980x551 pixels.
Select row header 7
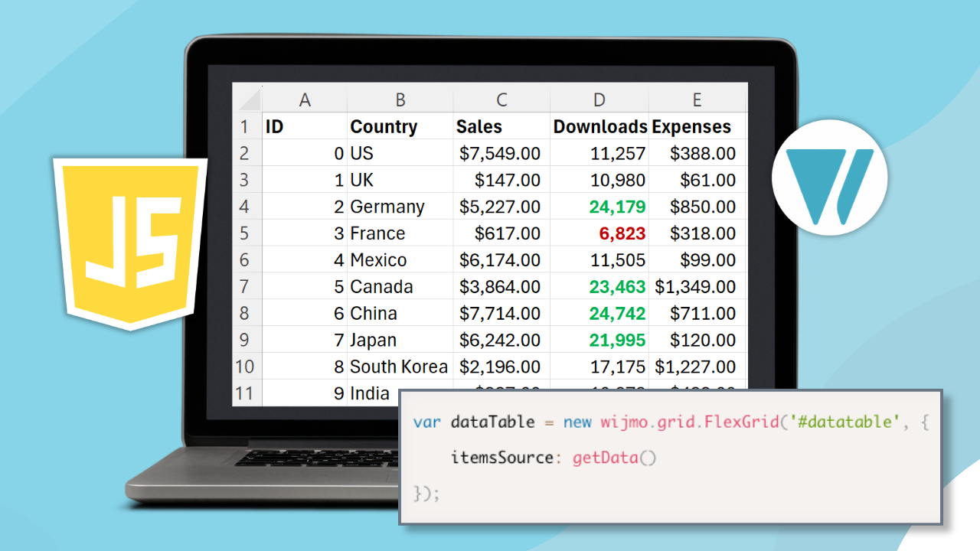[x=247, y=287]
